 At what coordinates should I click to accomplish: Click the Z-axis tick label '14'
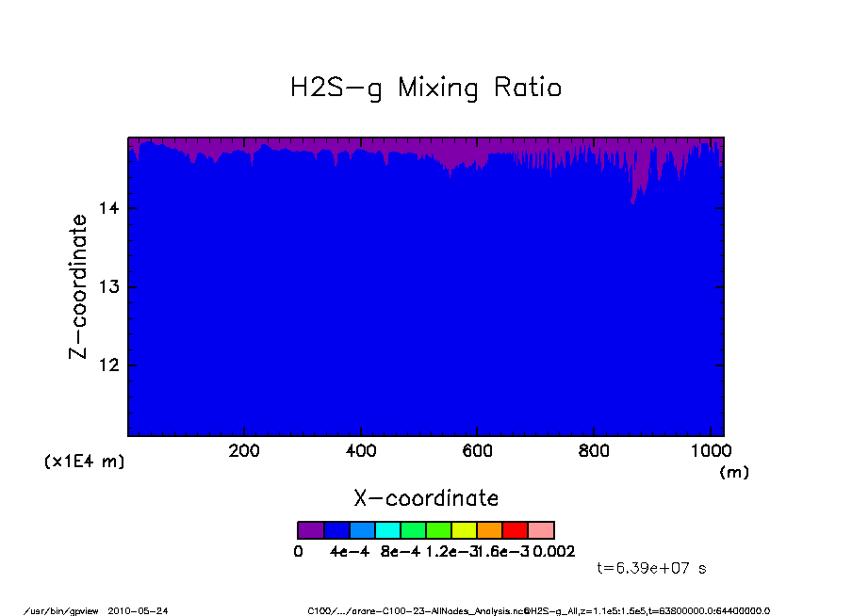[x=109, y=208]
